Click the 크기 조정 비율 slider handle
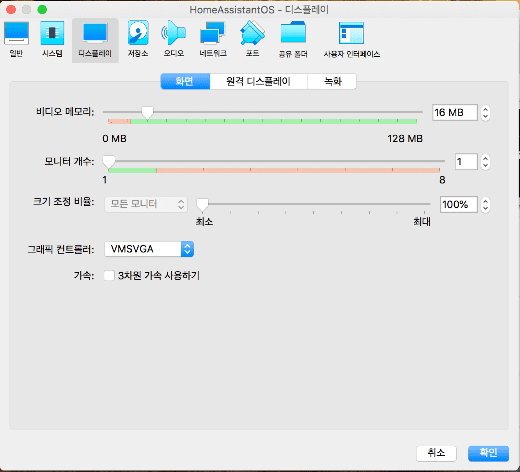The image size is (520, 472). click(202, 205)
